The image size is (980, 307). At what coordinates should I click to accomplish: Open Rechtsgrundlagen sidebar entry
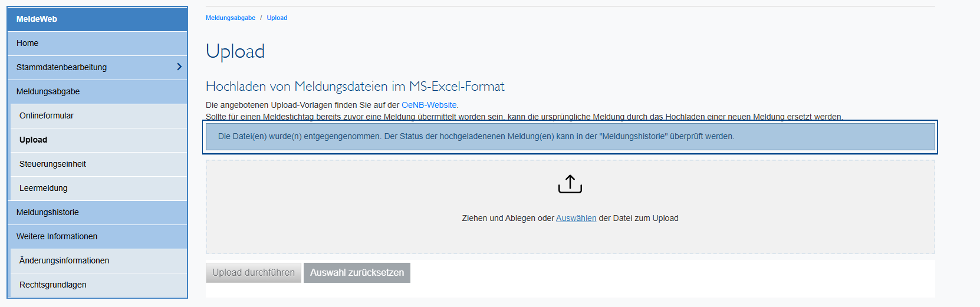(x=53, y=285)
